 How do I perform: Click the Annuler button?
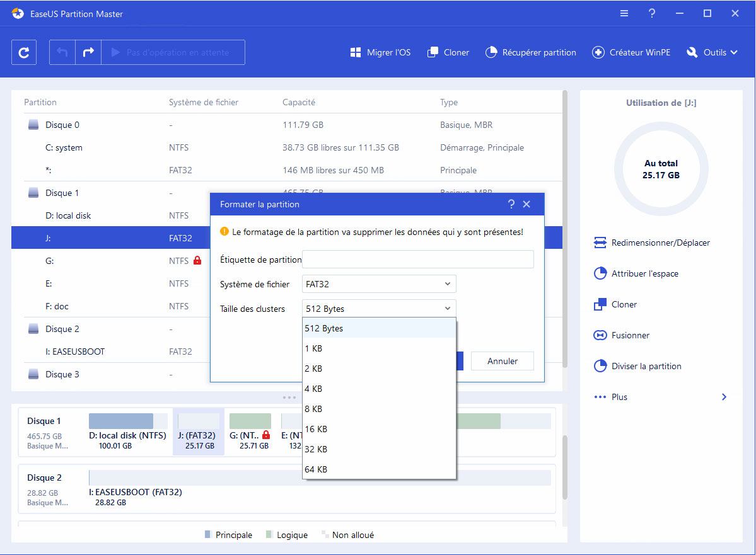pos(503,361)
